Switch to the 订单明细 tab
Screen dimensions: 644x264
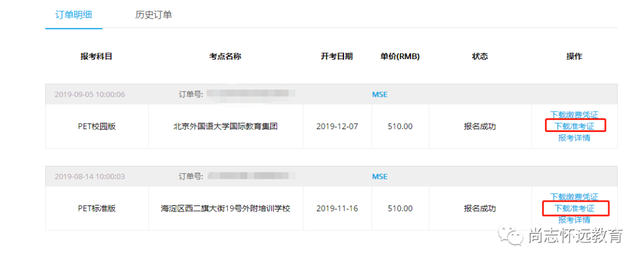(74, 14)
